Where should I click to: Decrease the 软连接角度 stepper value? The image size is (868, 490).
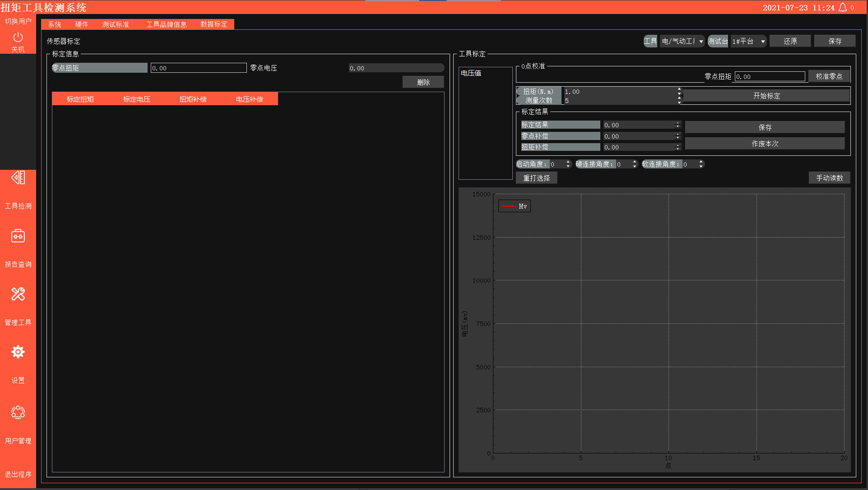pyautogui.click(x=701, y=166)
